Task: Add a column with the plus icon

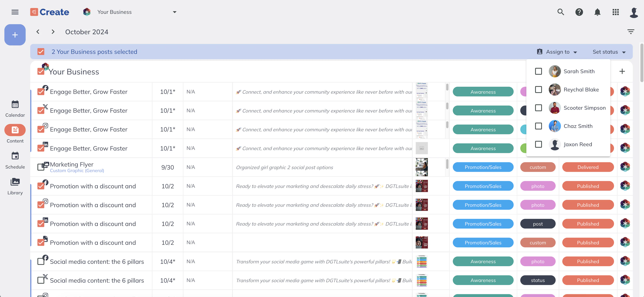Action: [x=622, y=71]
